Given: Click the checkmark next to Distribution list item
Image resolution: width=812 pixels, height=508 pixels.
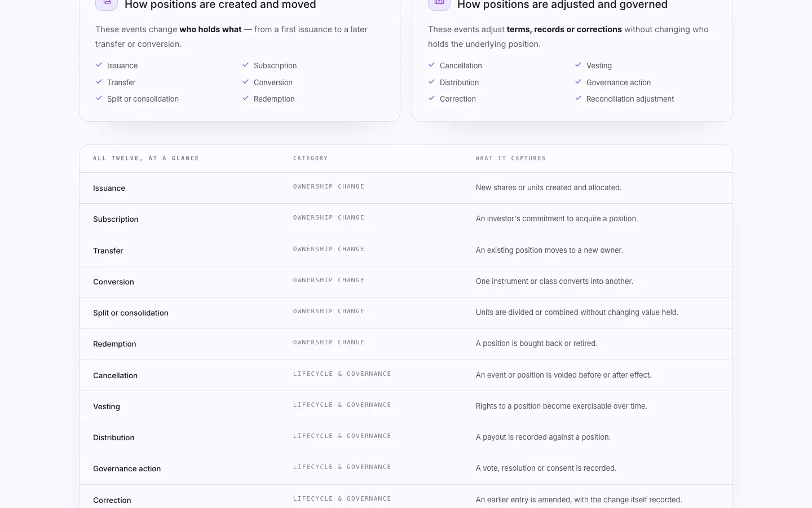Looking at the screenshot, I should coord(432,82).
